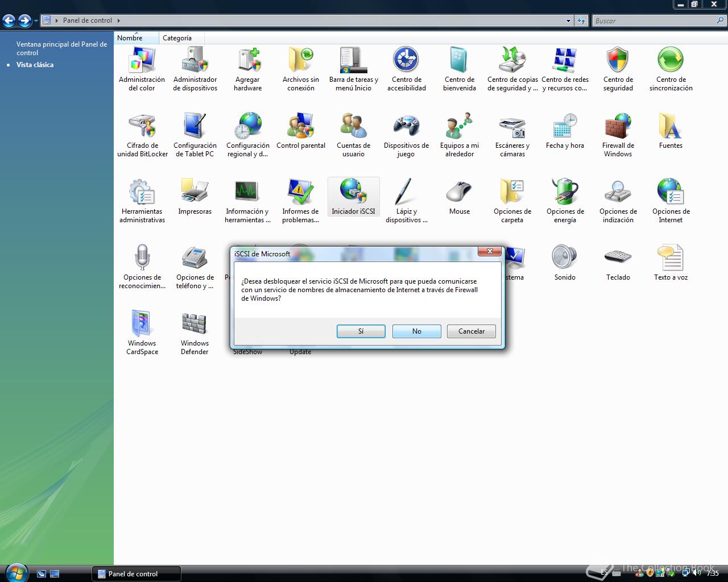Go back with the Back arrow
The width and height of the screenshot is (728, 582).
coord(9,21)
